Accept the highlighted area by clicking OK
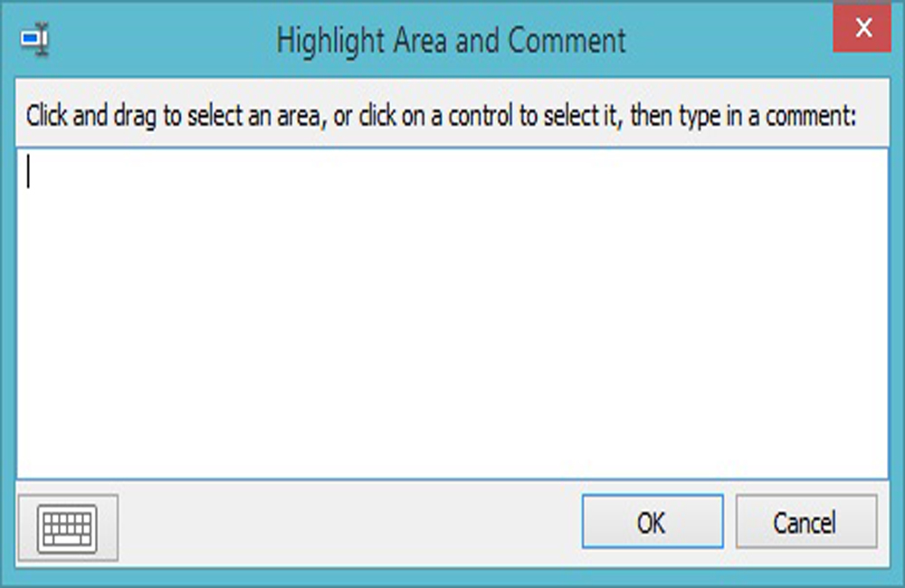The image size is (905, 588). [652, 522]
